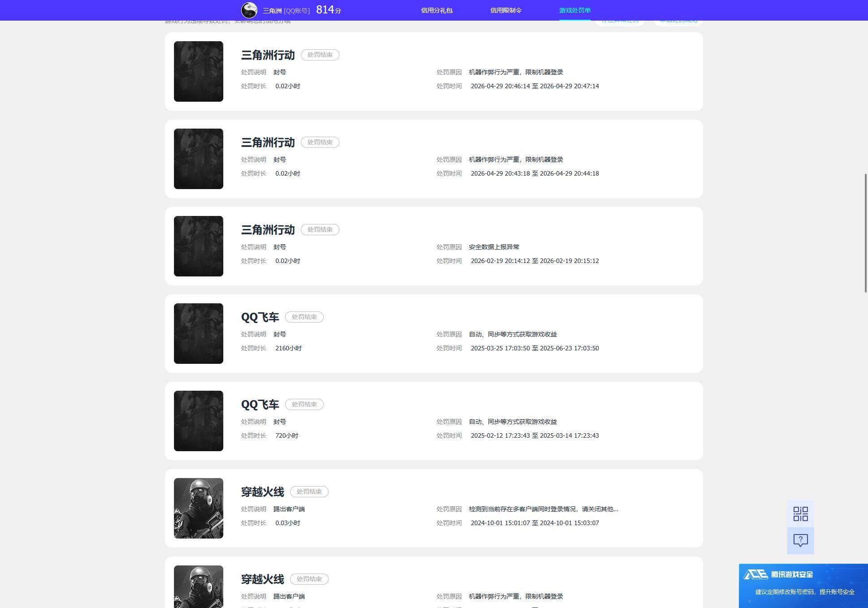Viewport: 868px width, 608px height.
Task: Click truncated reason 检测到当前存在多客户端同时登录情况
Action: (x=543, y=509)
